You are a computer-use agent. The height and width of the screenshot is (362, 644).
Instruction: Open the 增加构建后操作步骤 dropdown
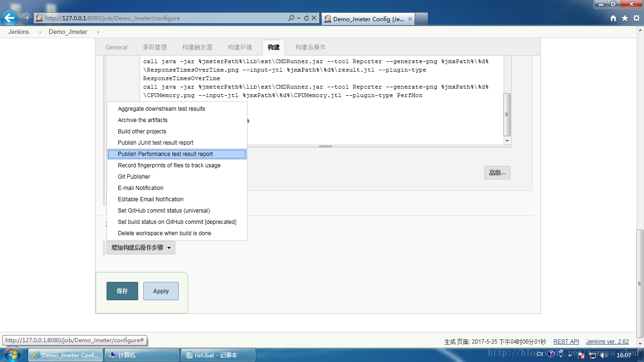(140, 247)
